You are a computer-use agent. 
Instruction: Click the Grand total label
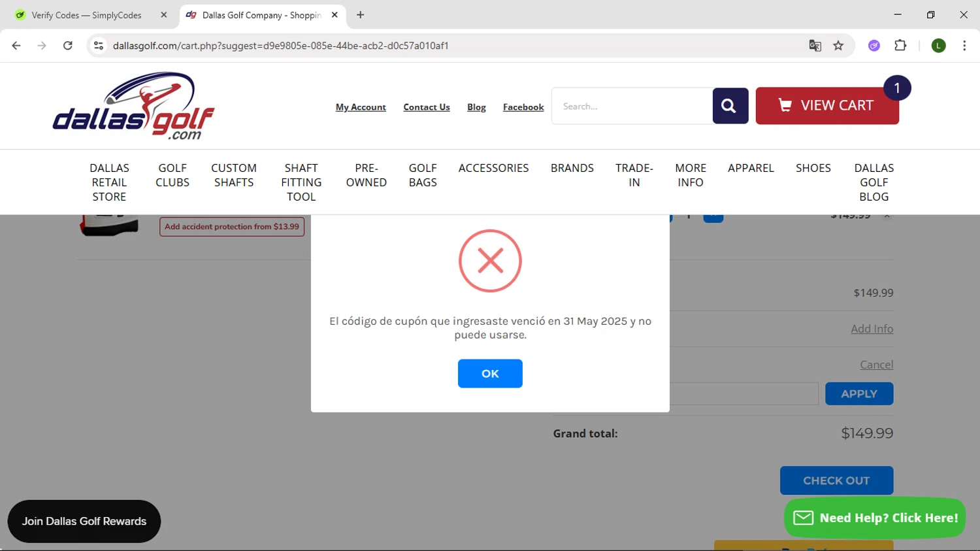click(585, 433)
